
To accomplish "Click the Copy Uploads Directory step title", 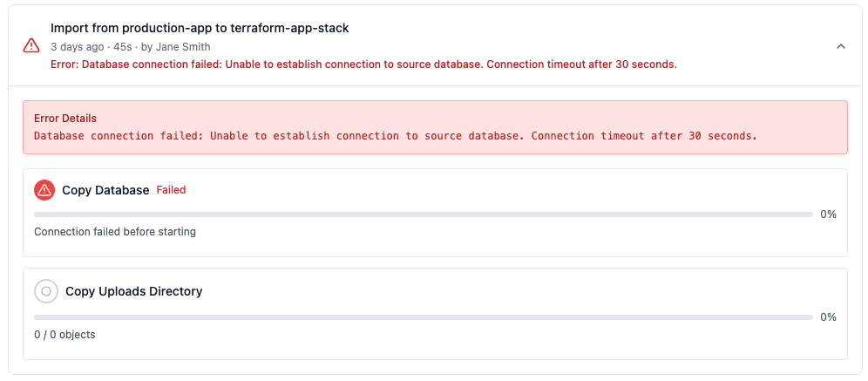I will (134, 291).
